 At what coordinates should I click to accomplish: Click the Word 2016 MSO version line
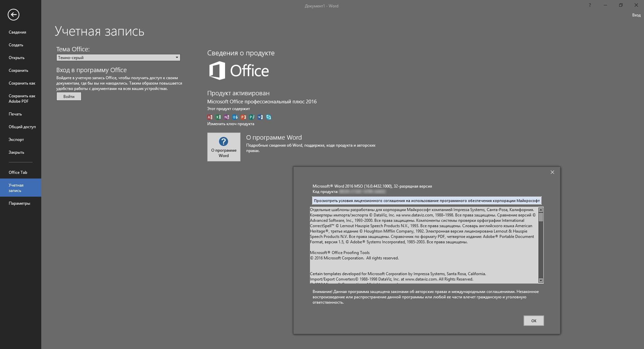pos(372,186)
